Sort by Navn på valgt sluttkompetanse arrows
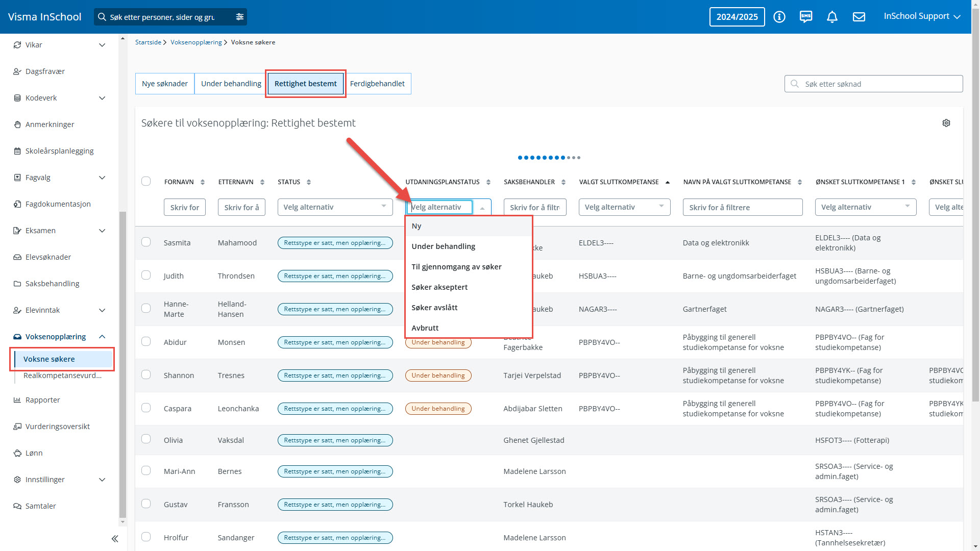This screenshot has width=980, height=551. coord(800,182)
